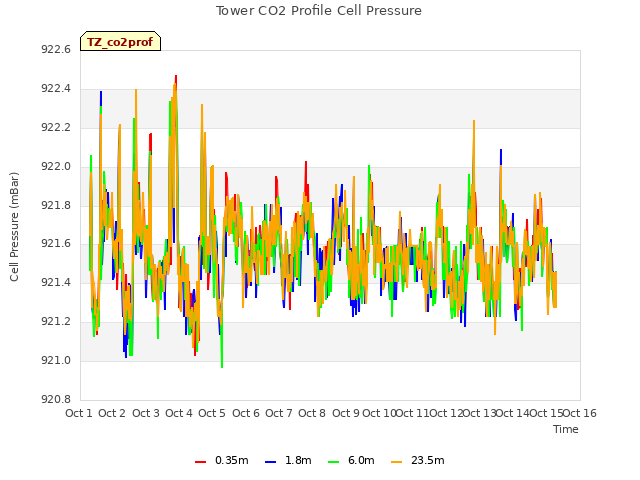Toggle the 0.35m legend entry
The width and height of the screenshot is (640, 480).
(x=222, y=460)
